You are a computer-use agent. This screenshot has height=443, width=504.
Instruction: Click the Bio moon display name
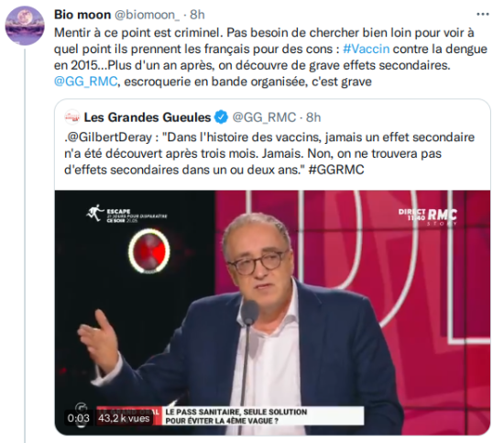[82, 15]
